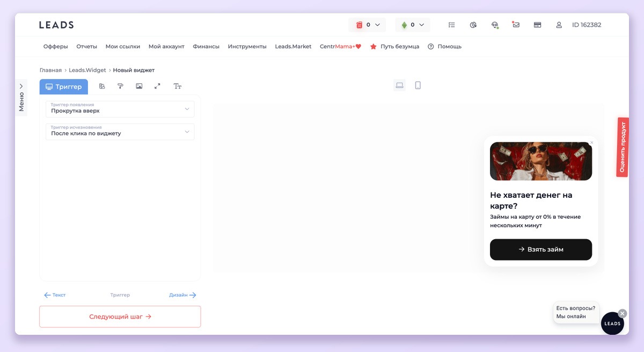644x352 pixels.
Task: Open the Помощь help menu
Action: coord(444,47)
